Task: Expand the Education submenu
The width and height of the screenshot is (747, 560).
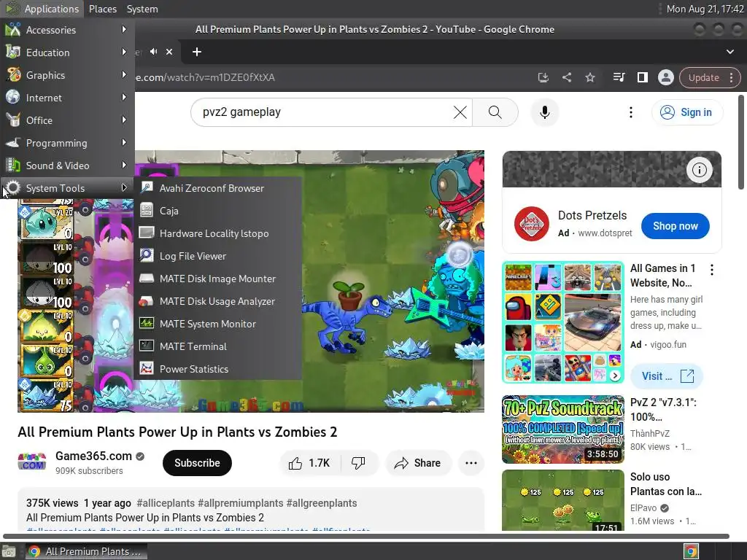Action: pos(67,52)
